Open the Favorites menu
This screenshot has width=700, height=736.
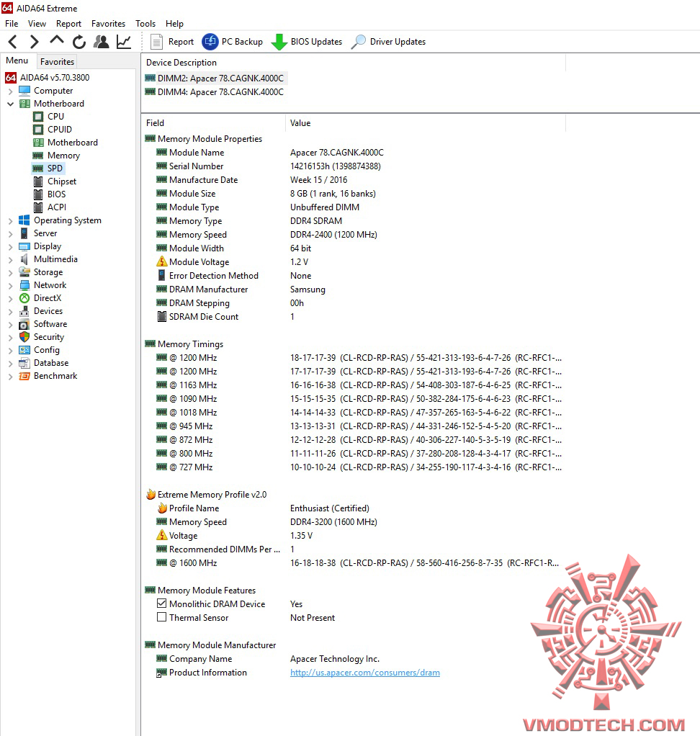click(109, 24)
